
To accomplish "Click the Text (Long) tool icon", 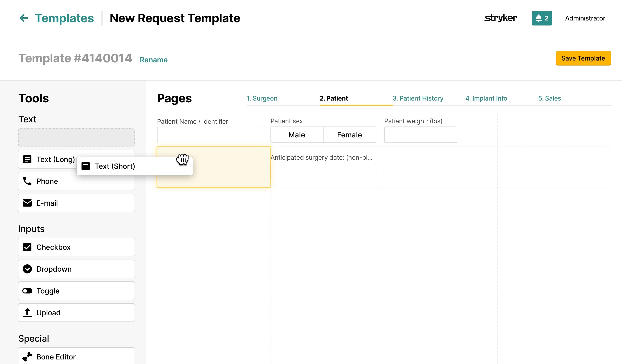I will pos(27,159).
